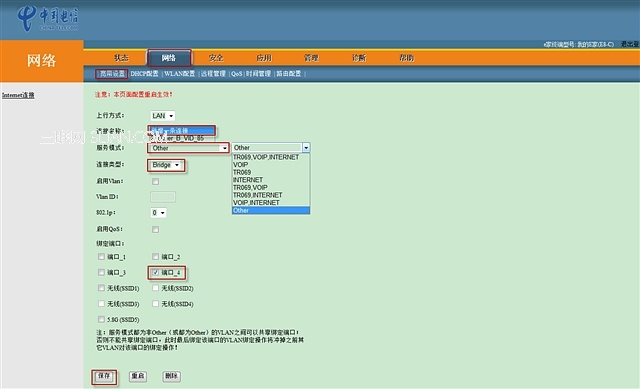
Task: Go to the 管理 tab
Action: tap(311, 58)
